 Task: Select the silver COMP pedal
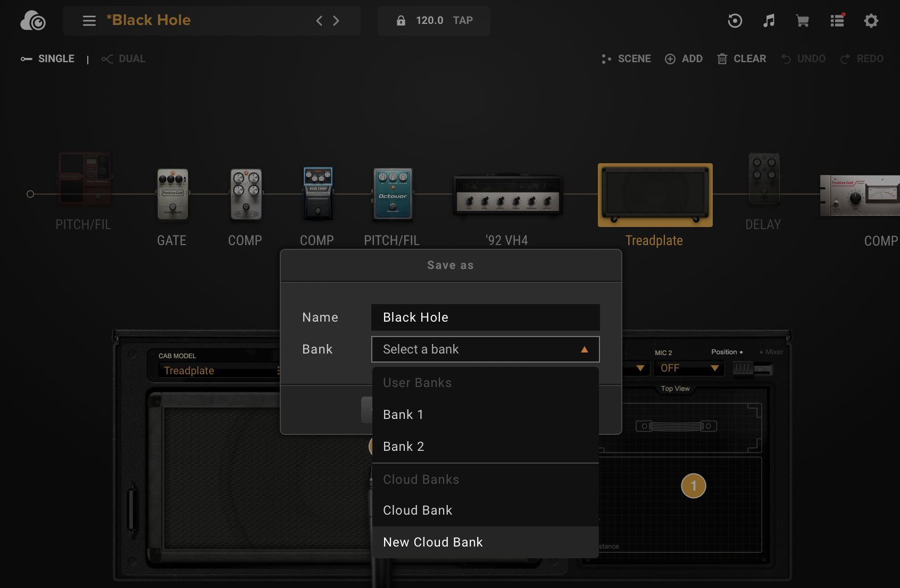coord(246,194)
